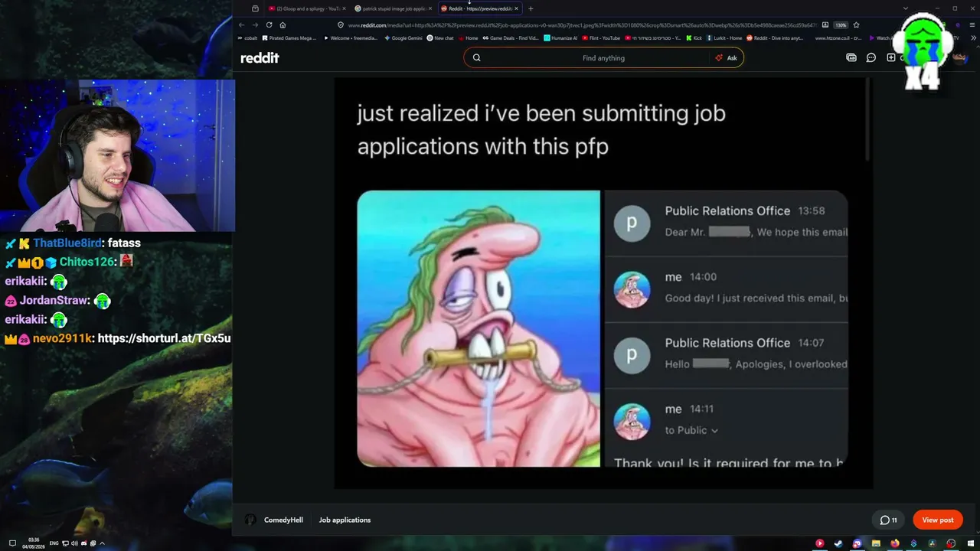Open the 'Kick' bookmark
The height and width of the screenshot is (551, 980).
click(x=694, y=38)
